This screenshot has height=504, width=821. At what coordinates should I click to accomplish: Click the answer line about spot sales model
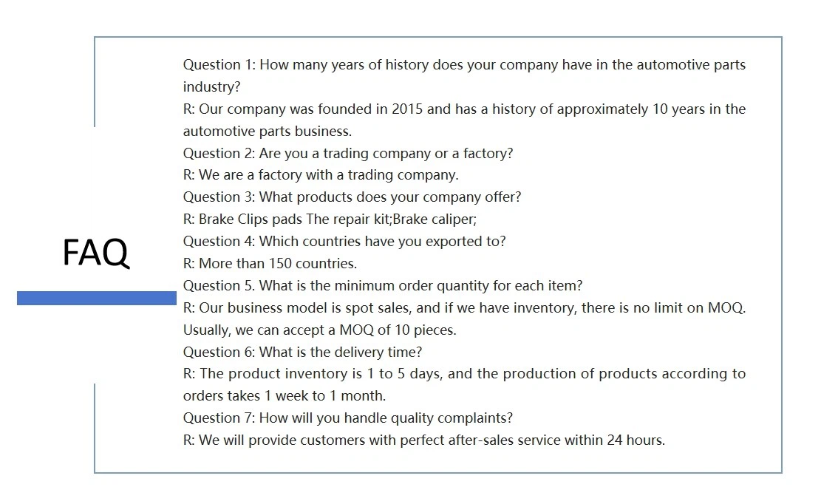[x=464, y=308]
